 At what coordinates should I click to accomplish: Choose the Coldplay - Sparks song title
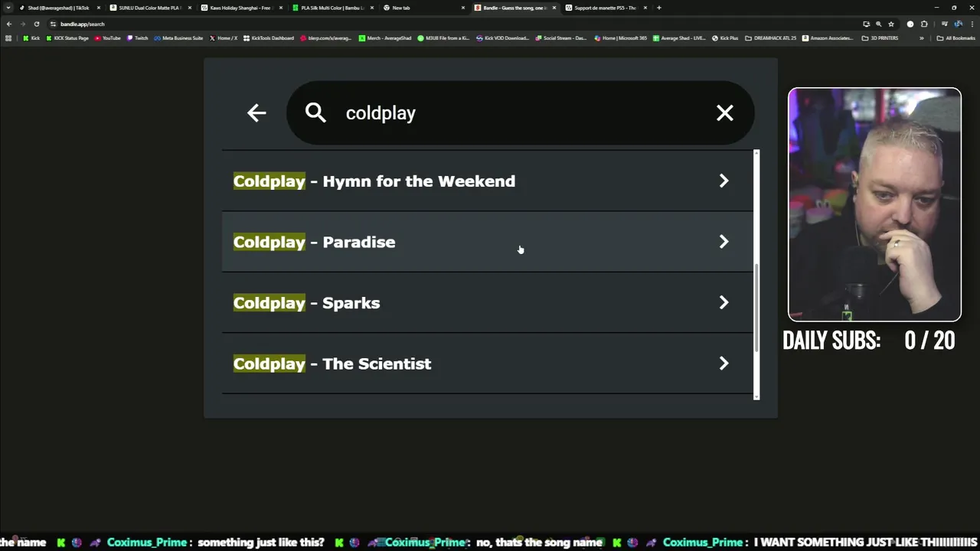point(306,303)
